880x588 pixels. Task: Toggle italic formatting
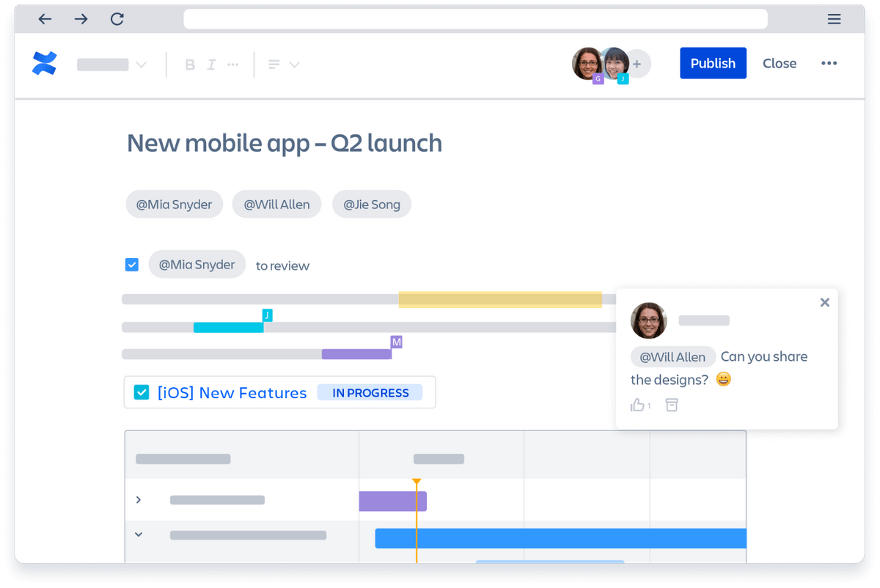211,65
